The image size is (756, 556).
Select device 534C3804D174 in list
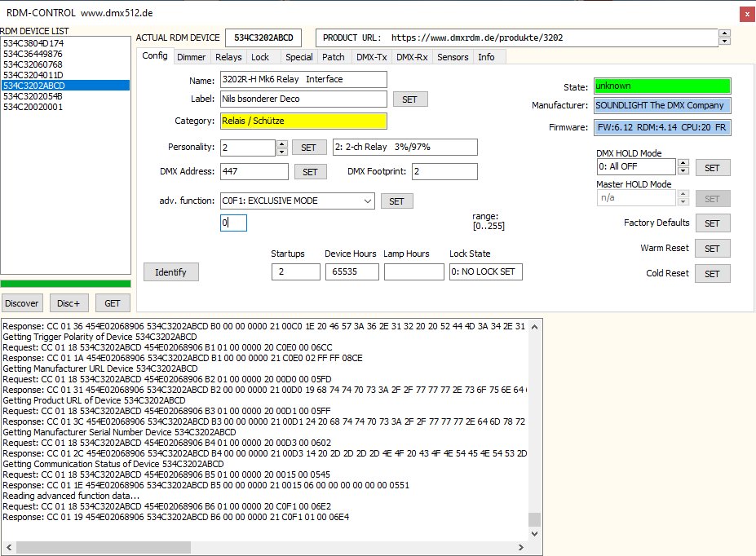tap(33, 43)
